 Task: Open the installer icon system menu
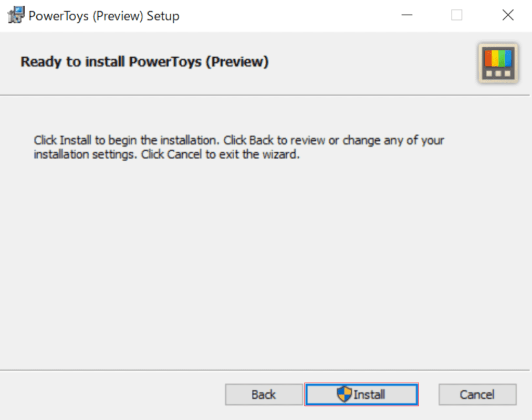[16, 15]
